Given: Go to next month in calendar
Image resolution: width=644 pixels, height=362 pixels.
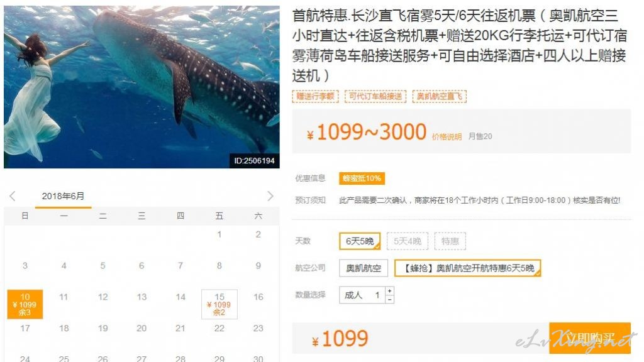Looking at the screenshot, I should tap(270, 196).
